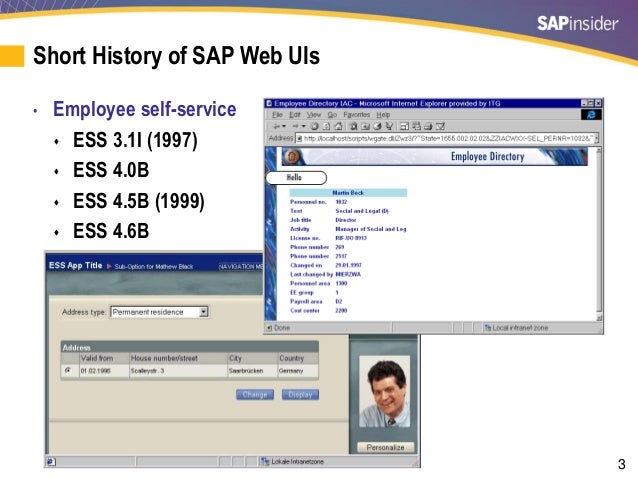
Task: Click the 'Personnel area' label
Action: [x=310, y=283]
